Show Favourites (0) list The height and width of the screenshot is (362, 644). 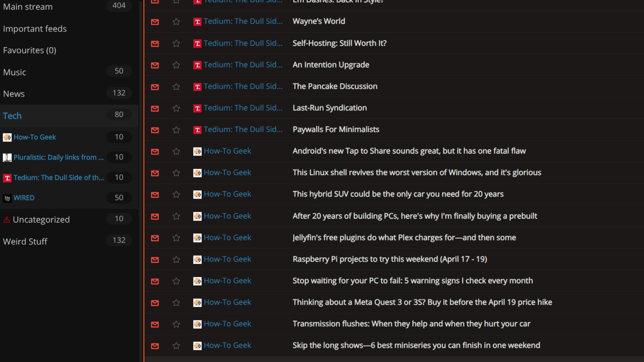click(x=30, y=50)
